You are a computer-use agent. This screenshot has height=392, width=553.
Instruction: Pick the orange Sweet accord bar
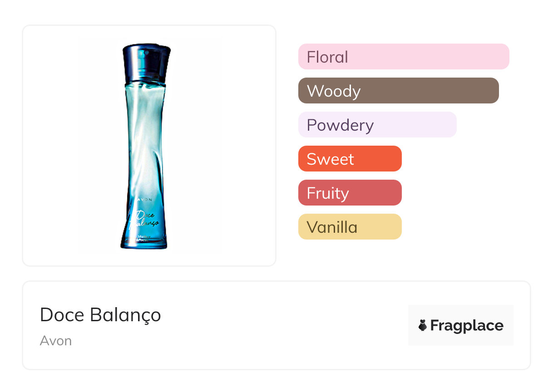[x=350, y=159]
